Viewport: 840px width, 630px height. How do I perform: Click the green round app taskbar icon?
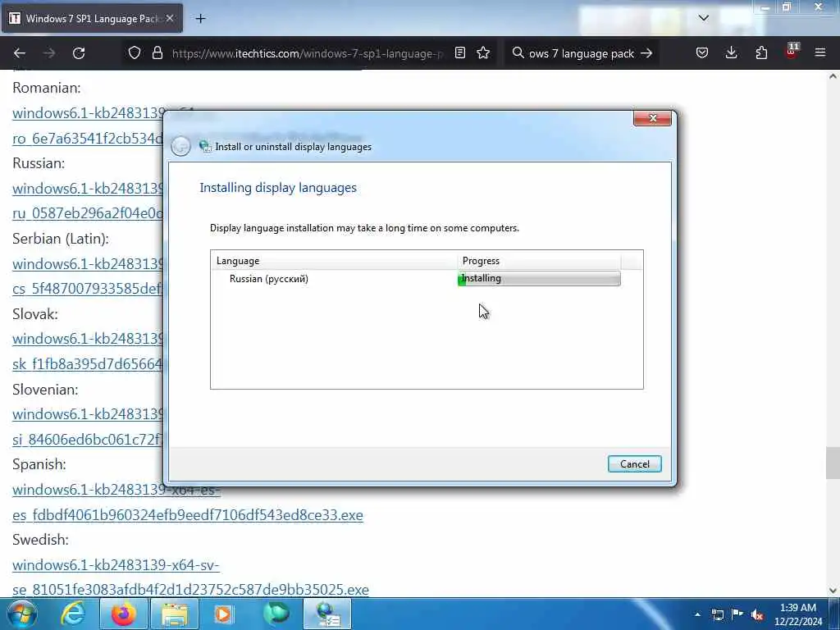276,614
